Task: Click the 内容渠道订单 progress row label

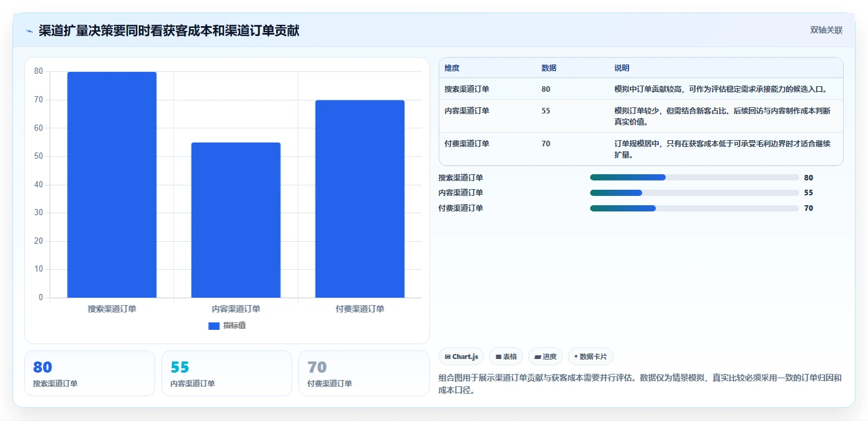Action: tap(460, 193)
